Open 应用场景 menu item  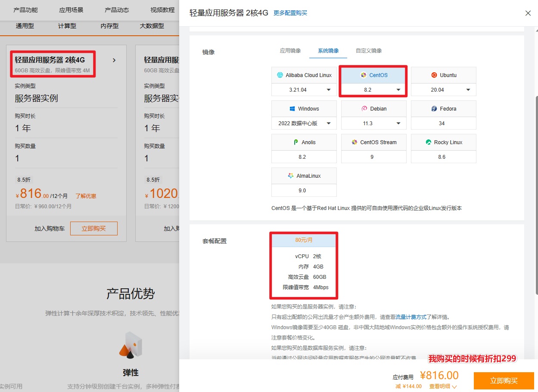[71, 10]
